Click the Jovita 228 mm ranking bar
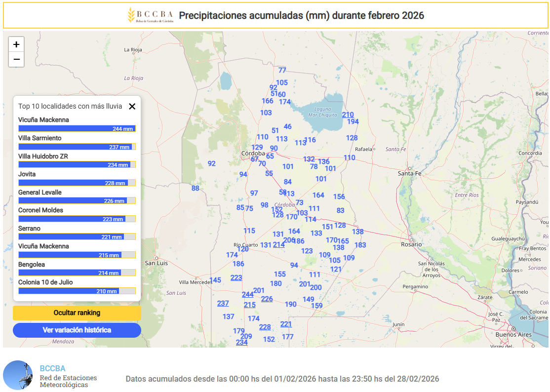The height and width of the screenshot is (392, 550). click(77, 183)
